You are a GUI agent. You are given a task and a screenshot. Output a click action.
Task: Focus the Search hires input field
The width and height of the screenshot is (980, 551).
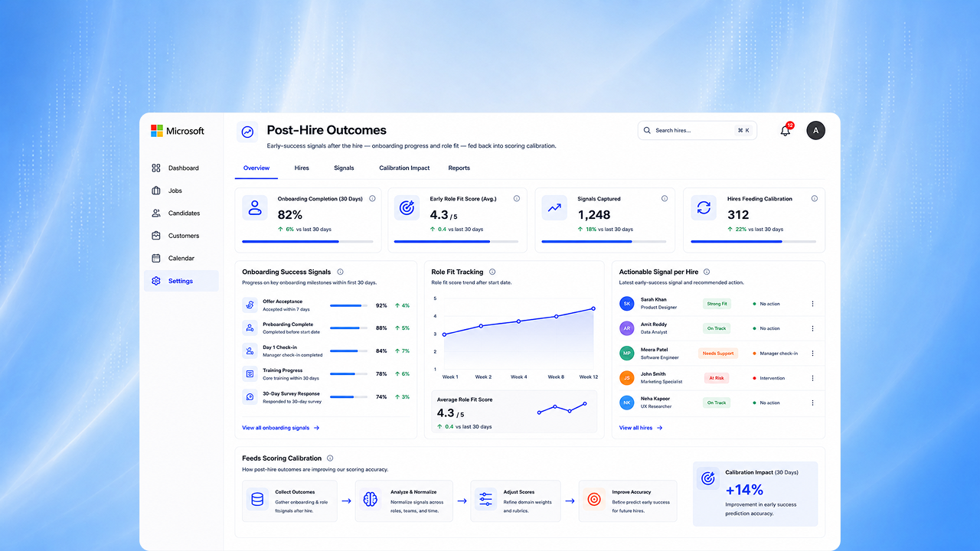tap(697, 131)
